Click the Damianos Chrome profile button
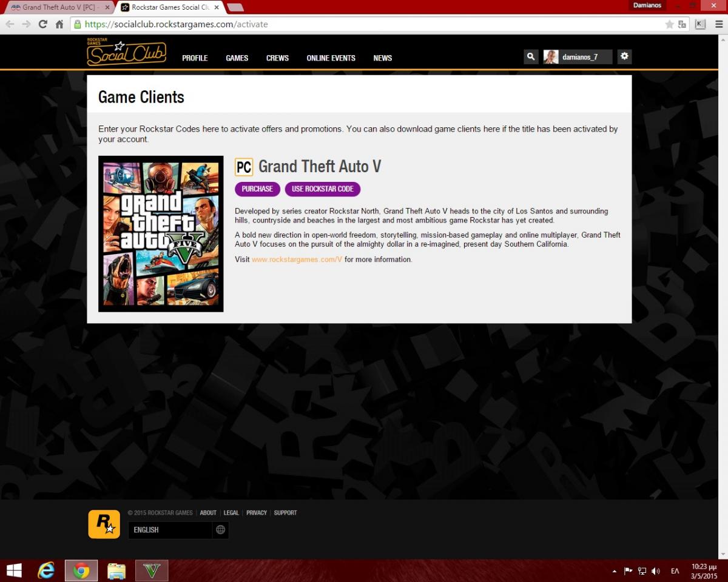Image resolution: width=728 pixels, height=582 pixels. [x=647, y=5]
